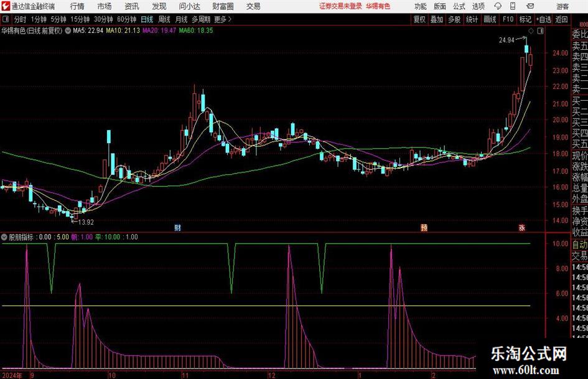Click the 叠加 overlay button

click(x=437, y=19)
